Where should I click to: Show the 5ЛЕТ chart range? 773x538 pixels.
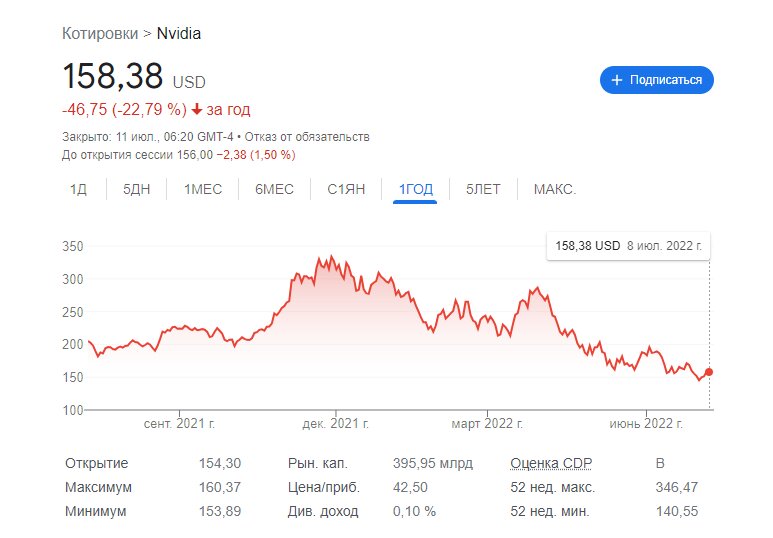click(x=483, y=189)
